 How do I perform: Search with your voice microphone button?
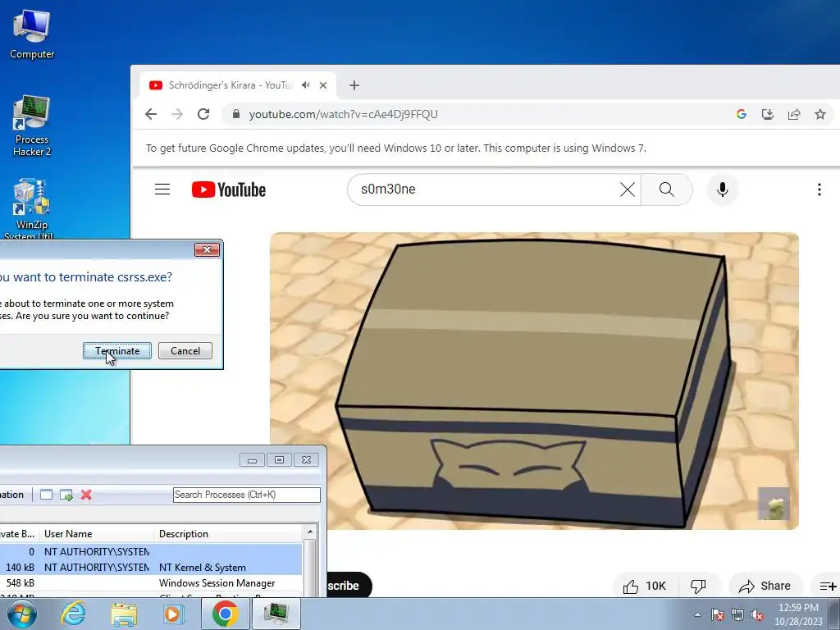(x=723, y=189)
